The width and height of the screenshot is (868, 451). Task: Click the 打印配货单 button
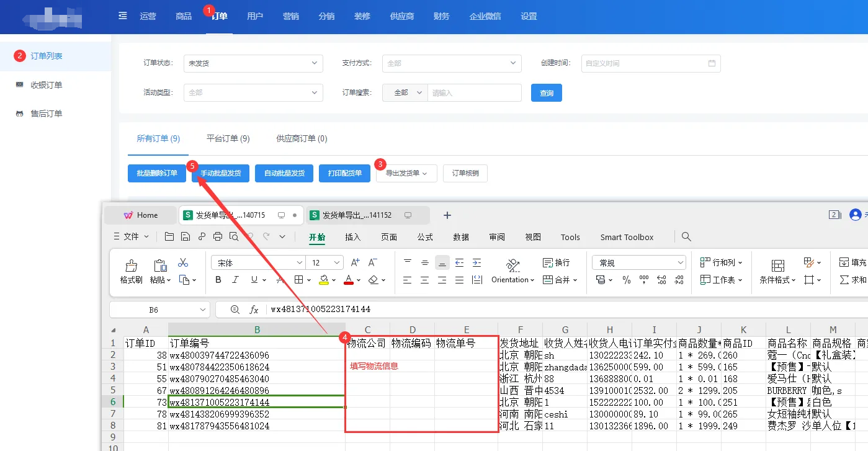tap(345, 173)
